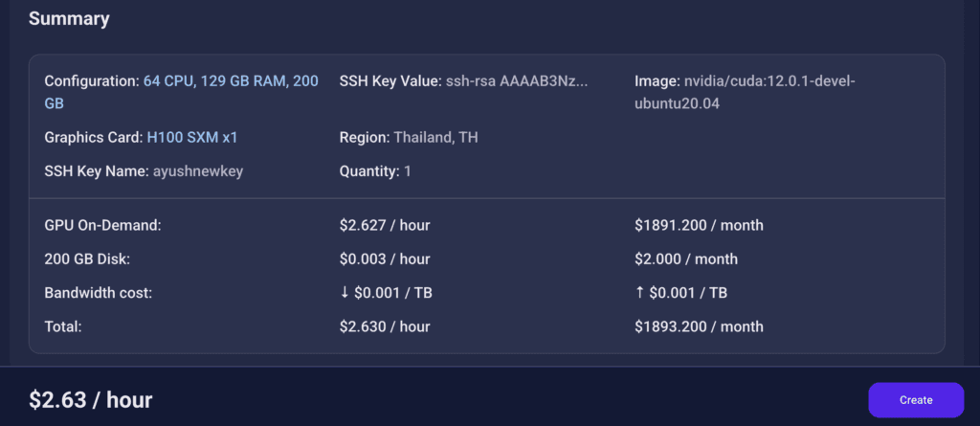Click the 64 CPU configuration link
The image size is (980, 426).
tap(230, 81)
